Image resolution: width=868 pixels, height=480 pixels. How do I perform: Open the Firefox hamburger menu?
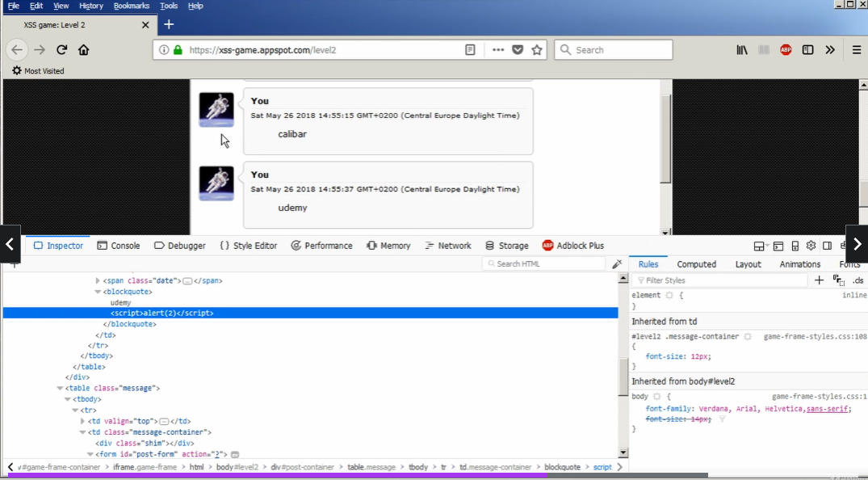pyautogui.click(x=856, y=49)
